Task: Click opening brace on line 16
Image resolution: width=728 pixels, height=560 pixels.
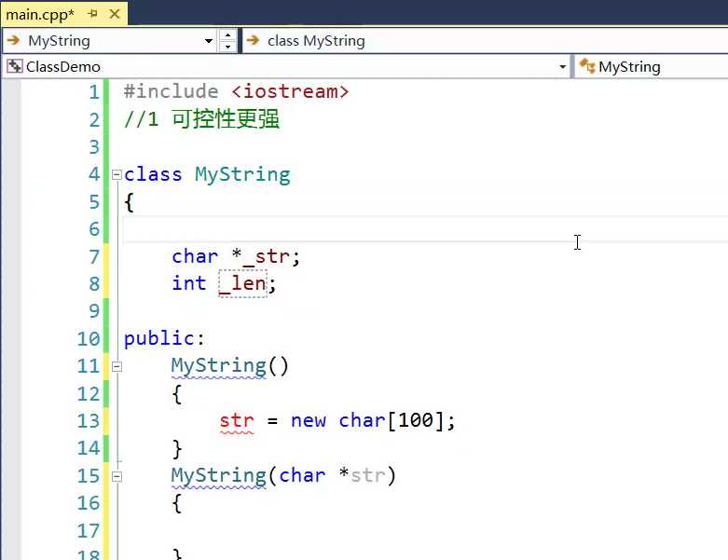Action: 176,504
